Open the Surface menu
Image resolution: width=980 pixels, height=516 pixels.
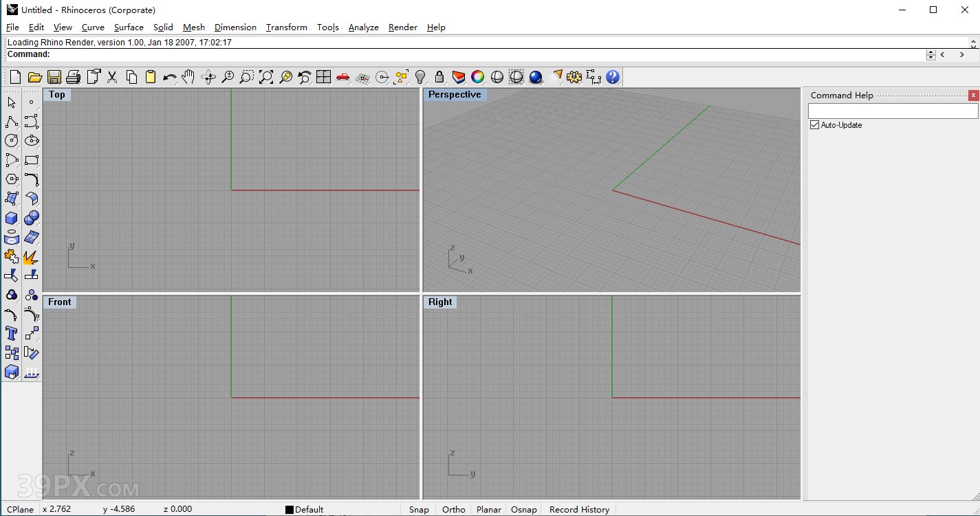coord(129,27)
